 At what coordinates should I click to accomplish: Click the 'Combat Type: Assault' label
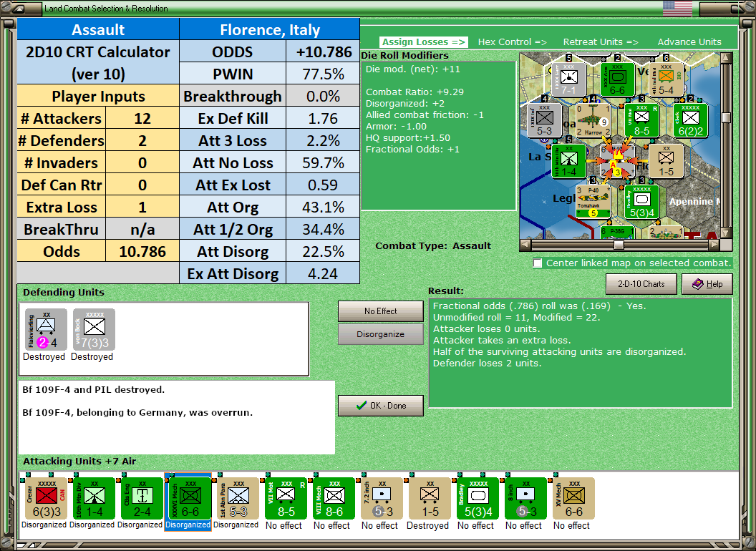point(433,246)
